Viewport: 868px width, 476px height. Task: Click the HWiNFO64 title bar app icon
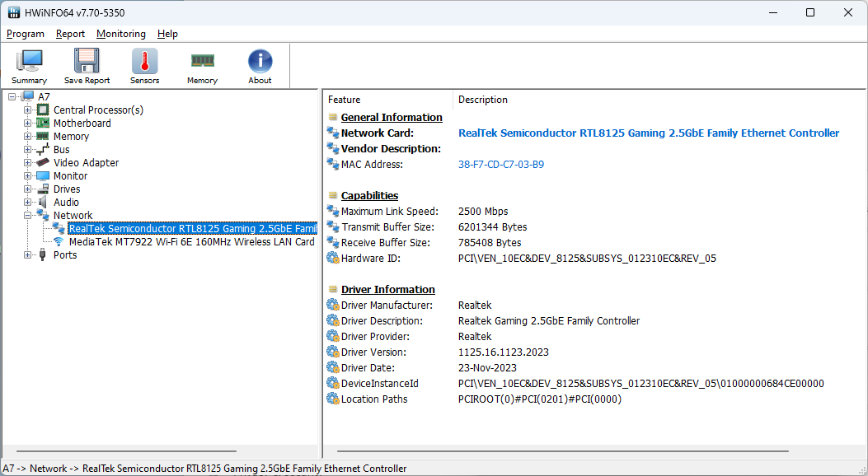point(14,12)
